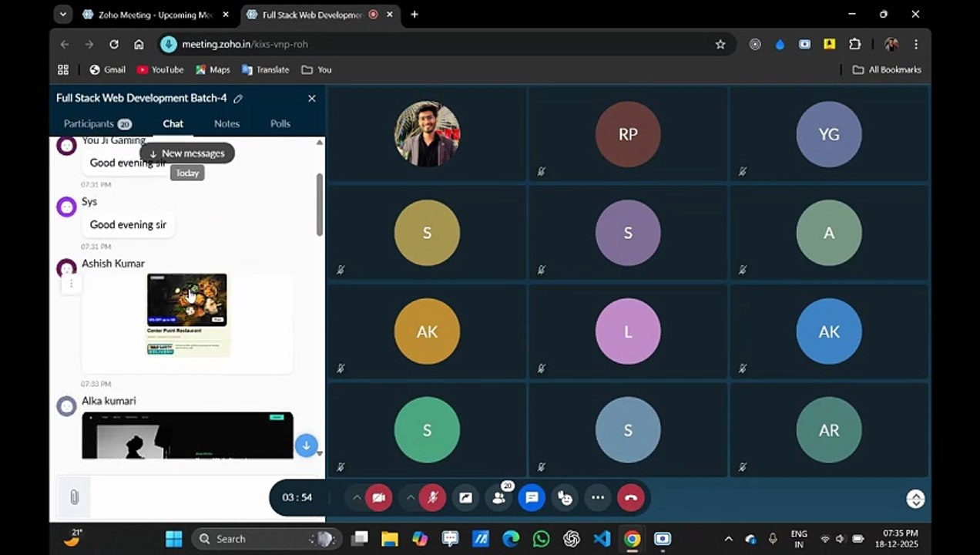Viewport: 980px width, 555px height.
Task: Click the address bar URL
Action: [x=244, y=45]
